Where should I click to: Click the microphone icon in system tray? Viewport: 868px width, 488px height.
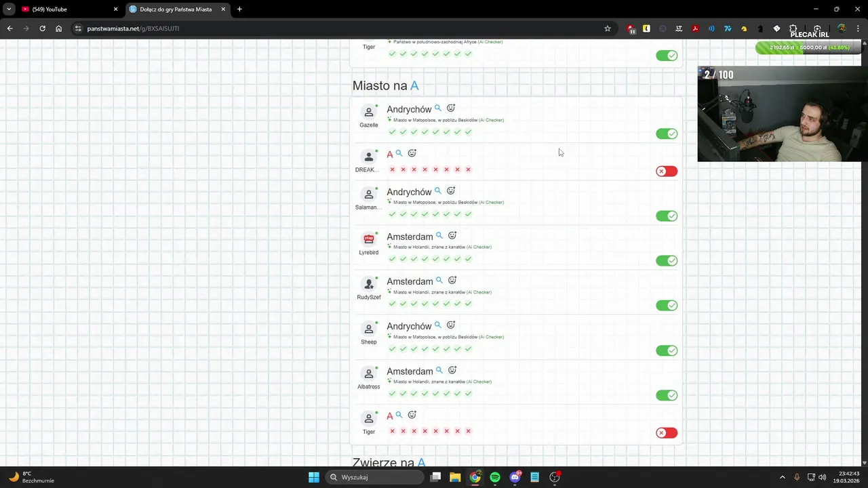coord(797,477)
